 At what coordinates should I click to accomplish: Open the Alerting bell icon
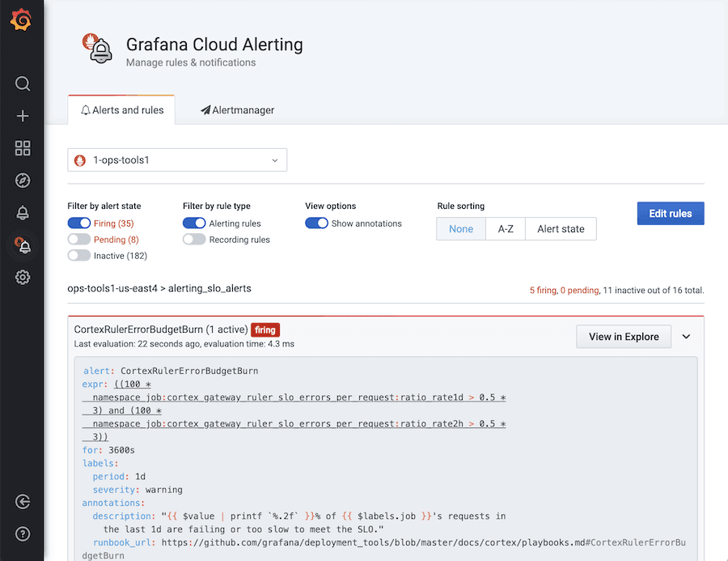click(22, 212)
